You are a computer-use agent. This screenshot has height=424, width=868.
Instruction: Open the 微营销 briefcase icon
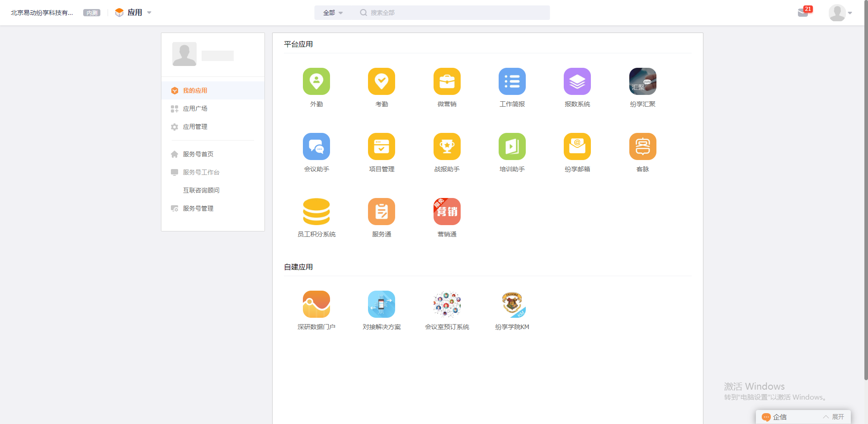(x=447, y=81)
